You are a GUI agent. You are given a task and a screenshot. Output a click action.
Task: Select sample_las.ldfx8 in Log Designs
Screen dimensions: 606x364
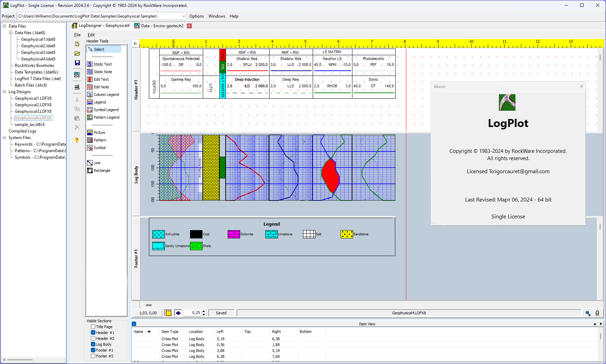point(30,125)
